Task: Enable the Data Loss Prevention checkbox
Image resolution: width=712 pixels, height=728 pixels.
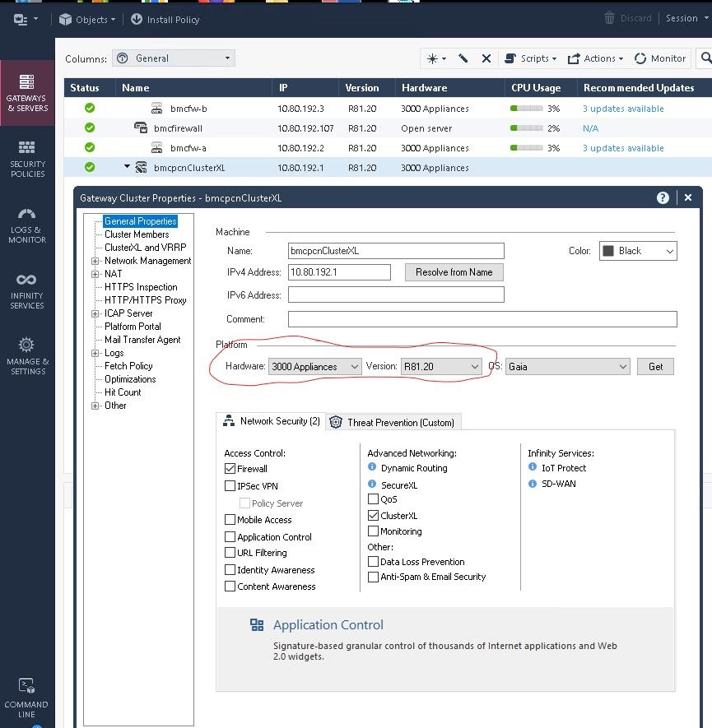Action: (373, 561)
